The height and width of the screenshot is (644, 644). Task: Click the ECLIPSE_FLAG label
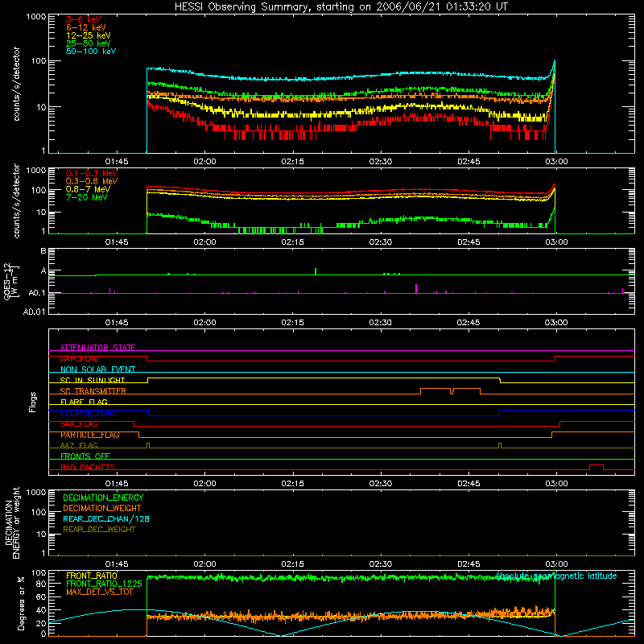click(88, 413)
